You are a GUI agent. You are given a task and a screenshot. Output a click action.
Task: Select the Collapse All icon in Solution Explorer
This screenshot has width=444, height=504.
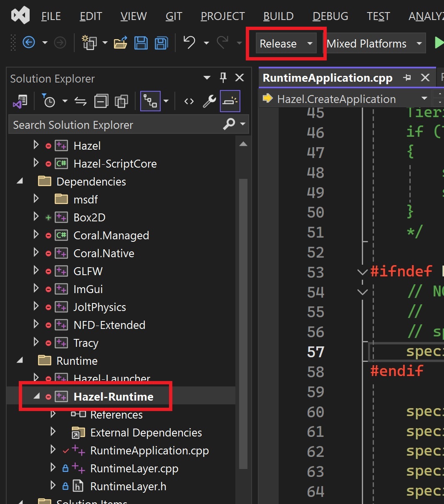[101, 101]
